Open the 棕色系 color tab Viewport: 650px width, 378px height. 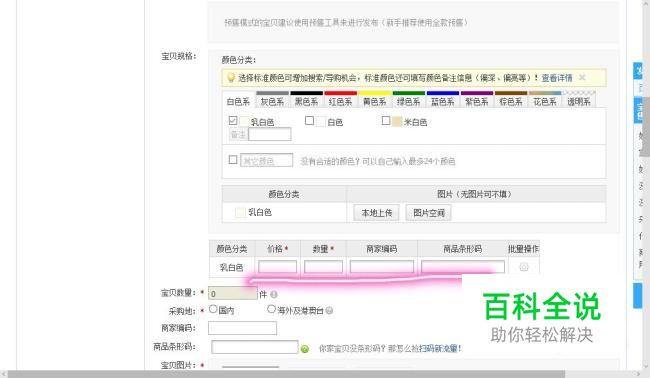pos(511,101)
